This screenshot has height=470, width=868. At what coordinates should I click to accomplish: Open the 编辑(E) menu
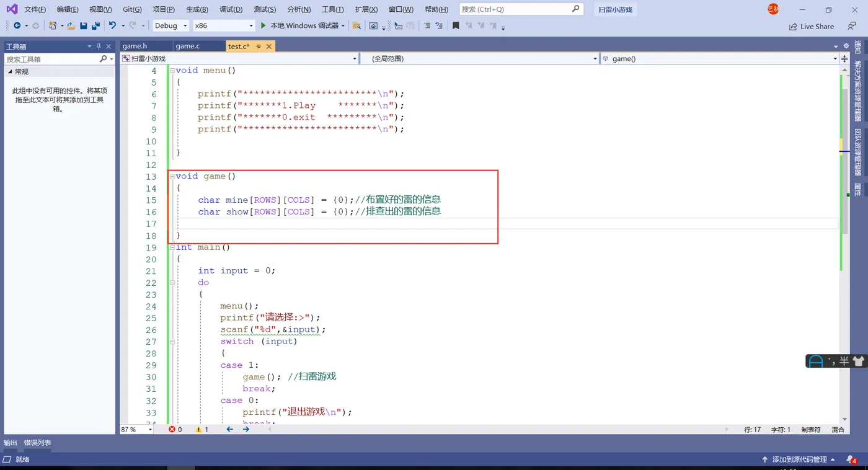click(68, 9)
